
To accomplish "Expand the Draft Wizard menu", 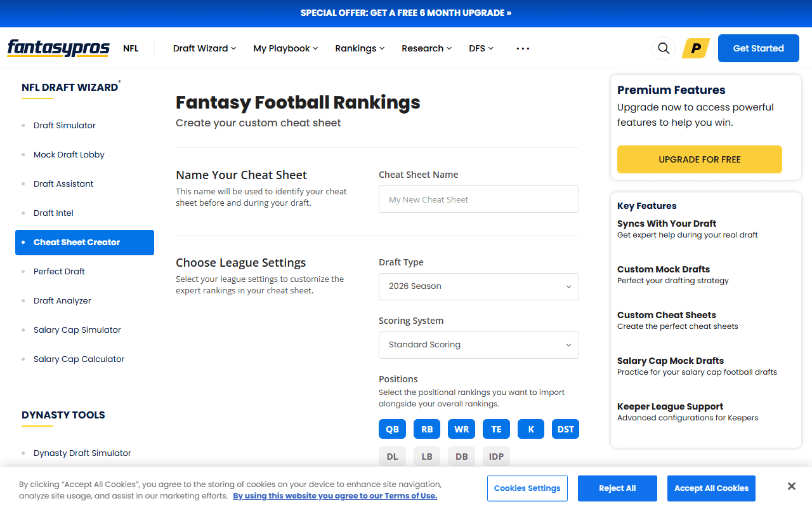I will pos(204,48).
